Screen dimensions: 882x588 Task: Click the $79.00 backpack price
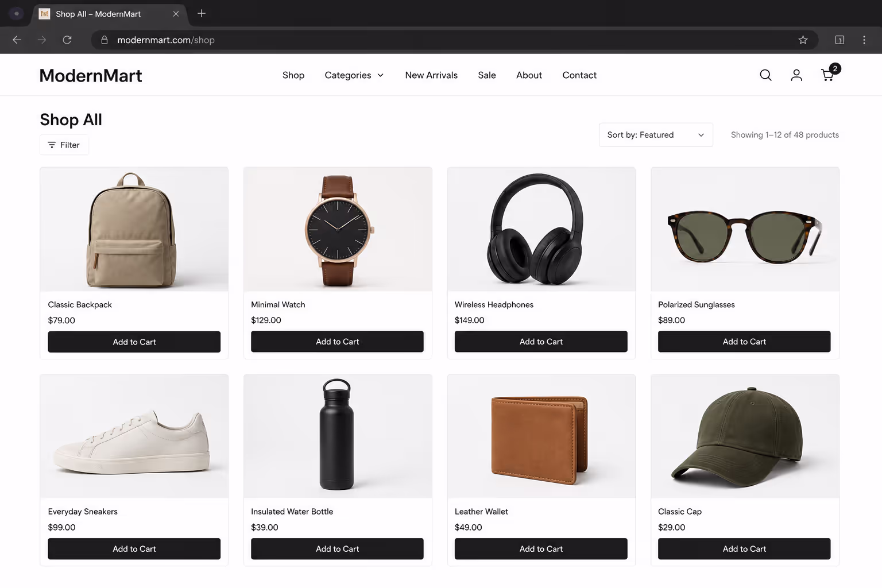(x=61, y=320)
